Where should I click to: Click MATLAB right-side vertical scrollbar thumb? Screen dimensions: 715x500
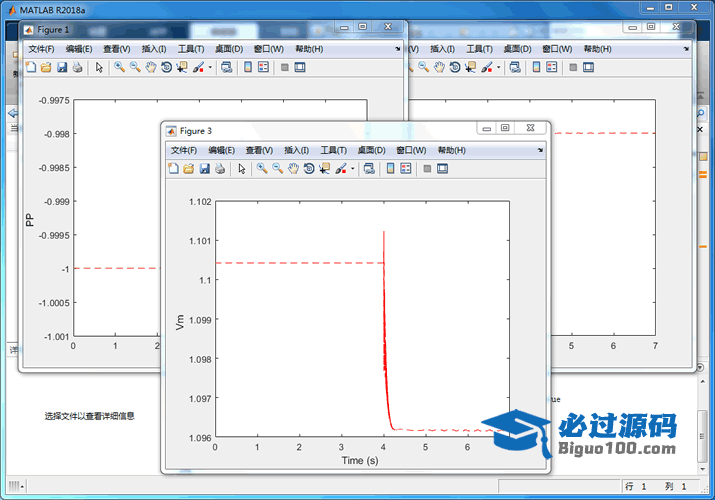pos(702,436)
